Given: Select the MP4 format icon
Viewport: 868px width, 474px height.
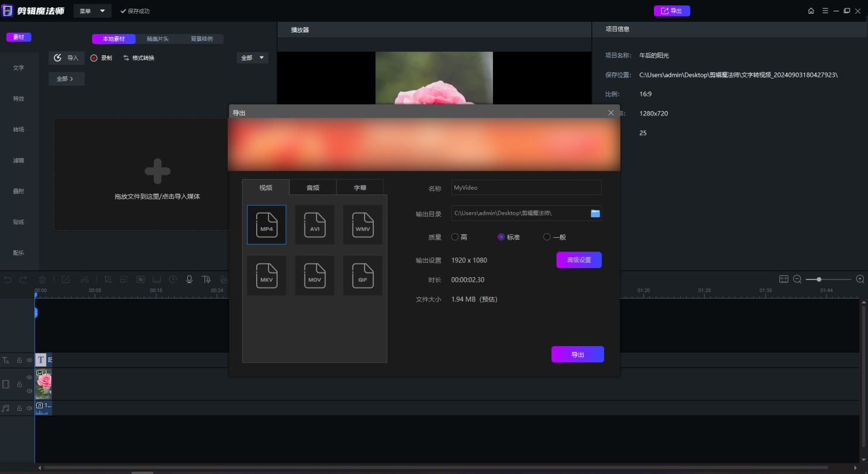Looking at the screenshot, I should tap(266, 225).
